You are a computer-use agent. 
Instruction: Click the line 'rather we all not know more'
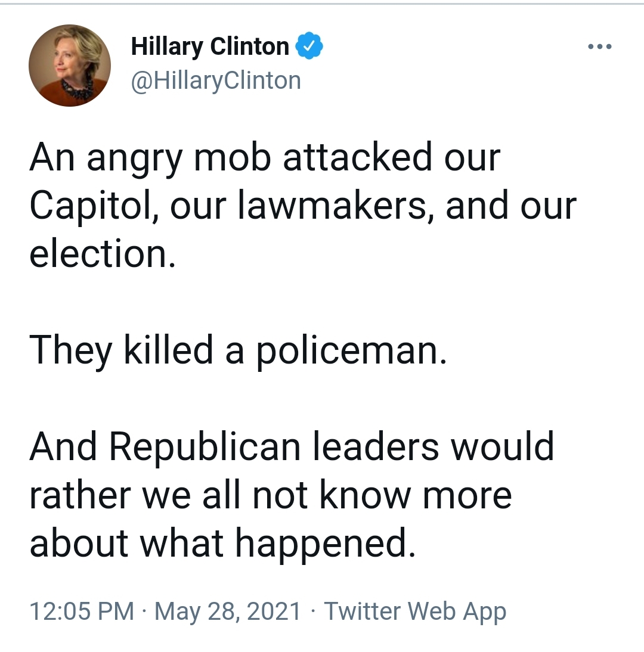click(270, 495)
